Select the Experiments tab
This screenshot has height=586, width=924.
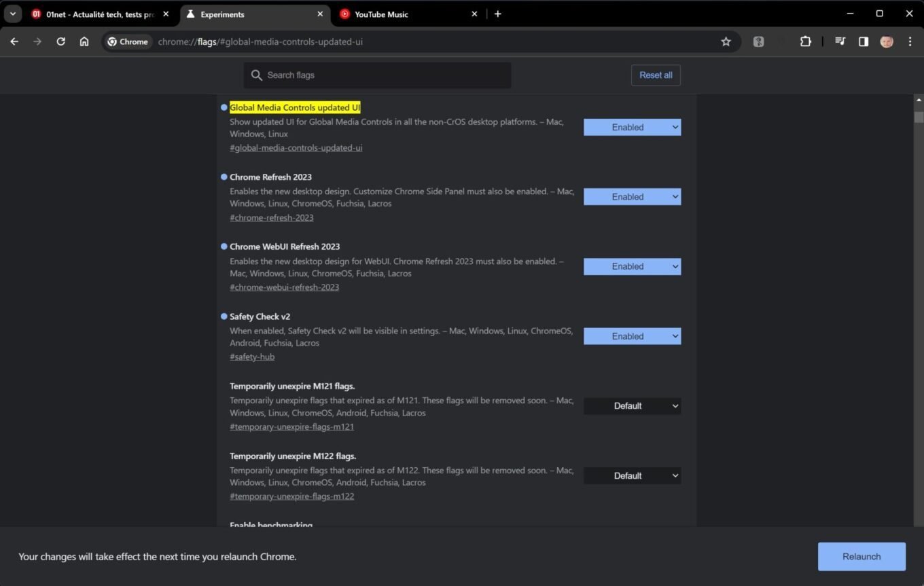click(255, 14)
